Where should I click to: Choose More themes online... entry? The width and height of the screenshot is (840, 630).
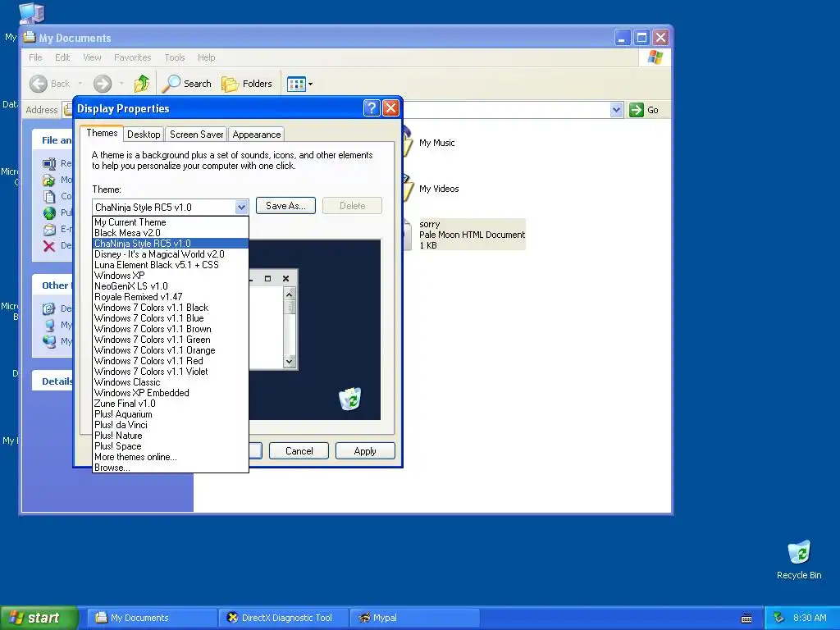tap(171, 457)
